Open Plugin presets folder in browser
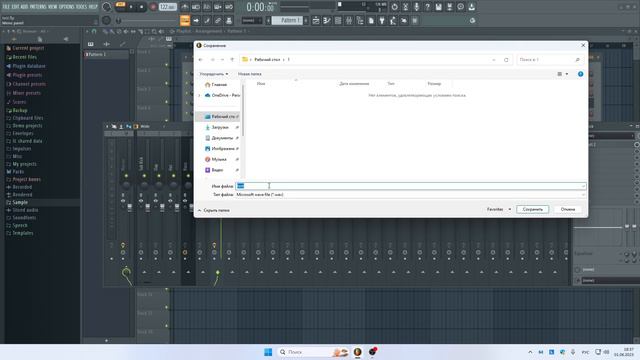640x360 pixels. click(x=27, y=75)
